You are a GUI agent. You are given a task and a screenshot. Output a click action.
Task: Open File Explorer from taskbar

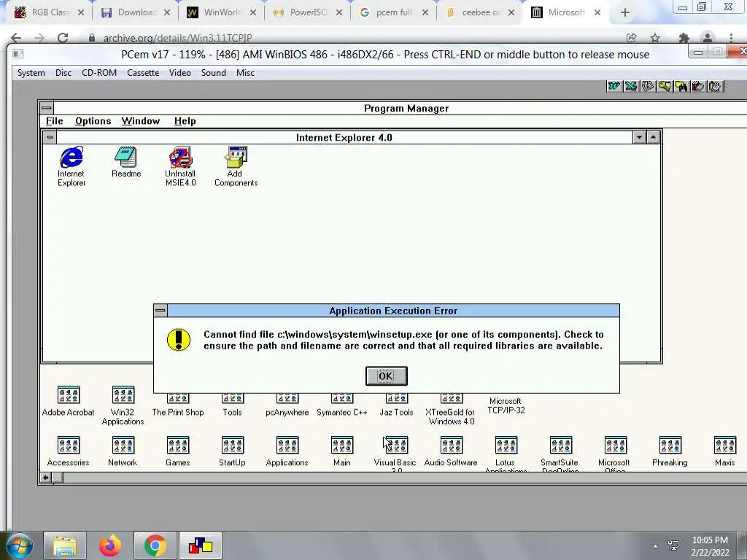[65, 545]
